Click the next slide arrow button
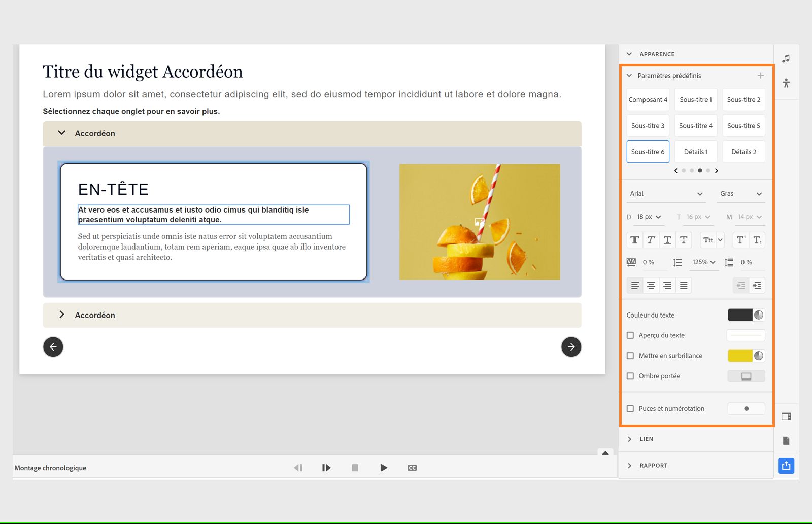This screenshot has width=812, height=524. coord(571,347)
